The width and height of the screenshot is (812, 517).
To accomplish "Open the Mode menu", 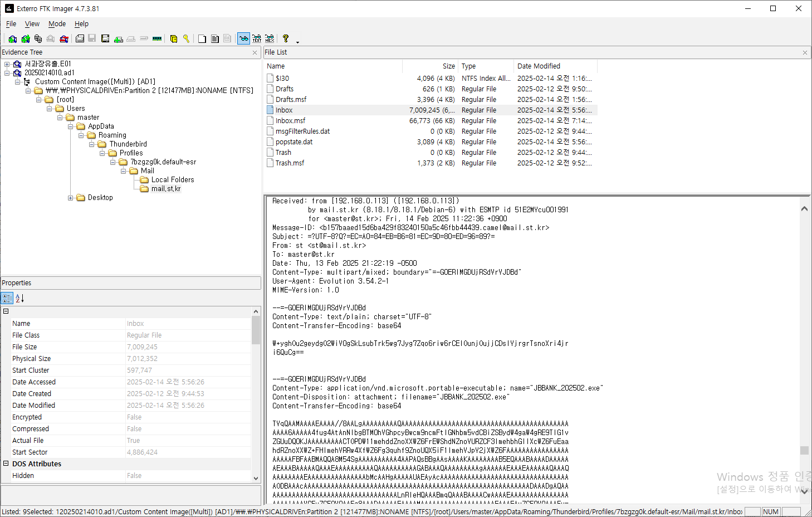I will point(57,24).
